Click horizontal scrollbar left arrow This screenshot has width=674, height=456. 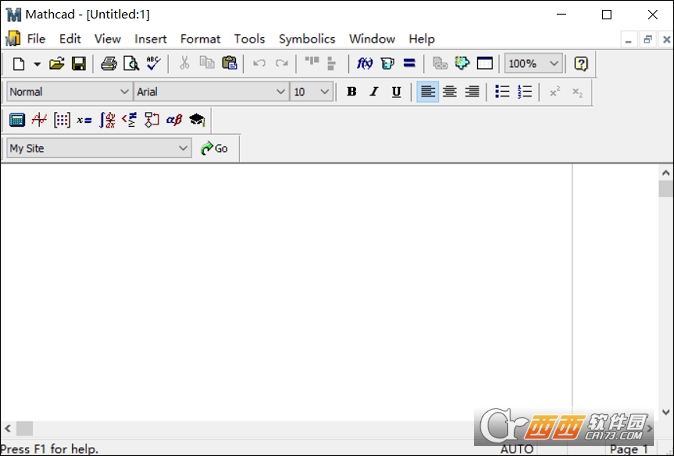click(8, 428)
